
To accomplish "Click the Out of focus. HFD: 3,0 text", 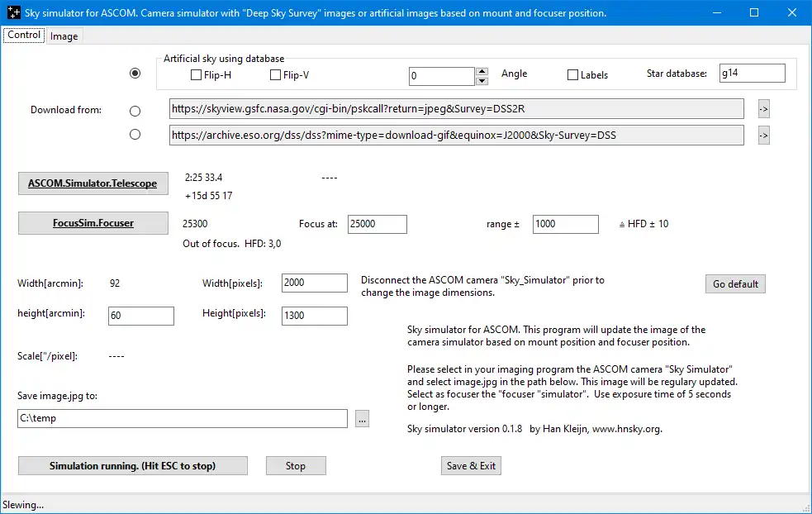I will point(232,244).
